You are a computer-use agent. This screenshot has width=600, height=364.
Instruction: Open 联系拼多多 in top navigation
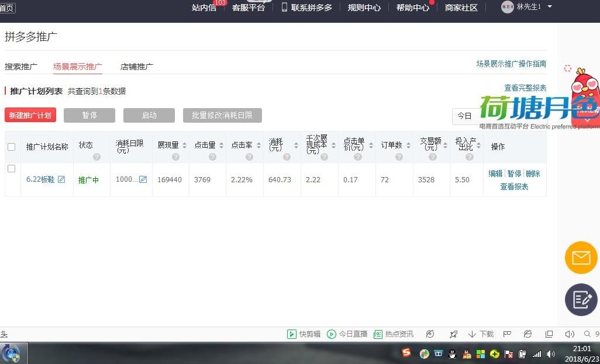[x=307, y=7]
